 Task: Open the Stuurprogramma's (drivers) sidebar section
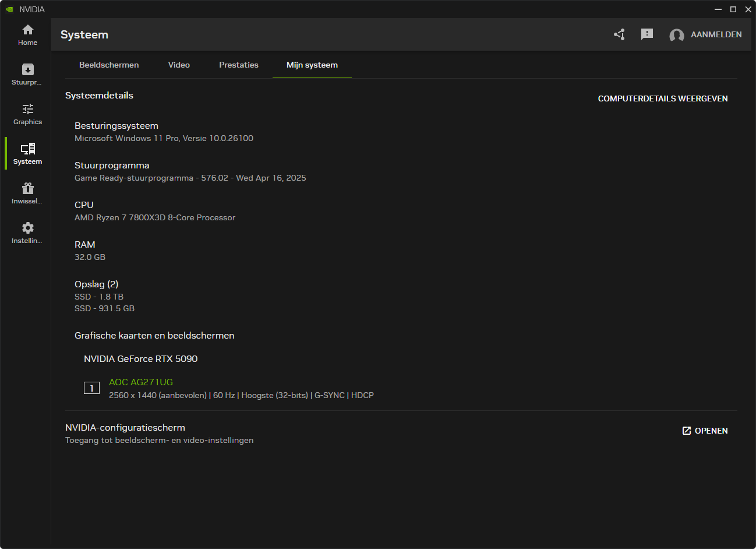[27, 75]
